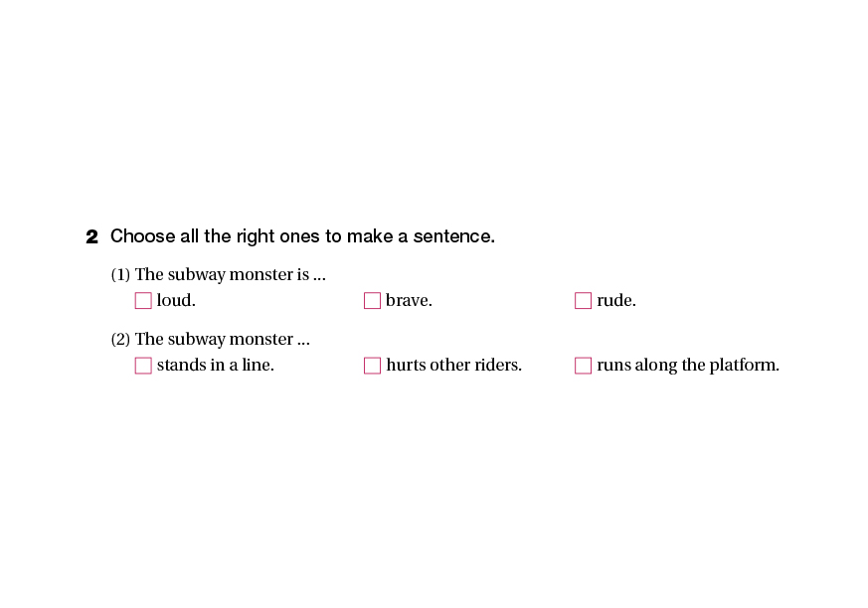Click the 'rude.' option text

click(x=616, y=300)
